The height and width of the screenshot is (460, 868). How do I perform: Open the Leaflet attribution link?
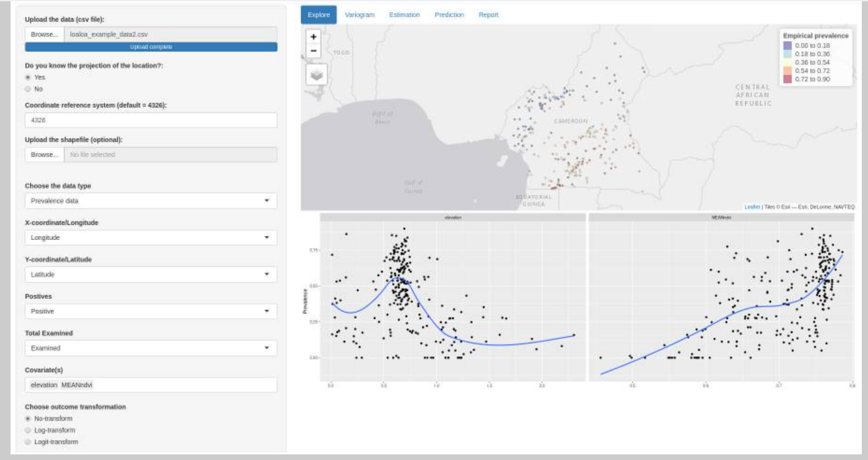(x=752, y=206)
